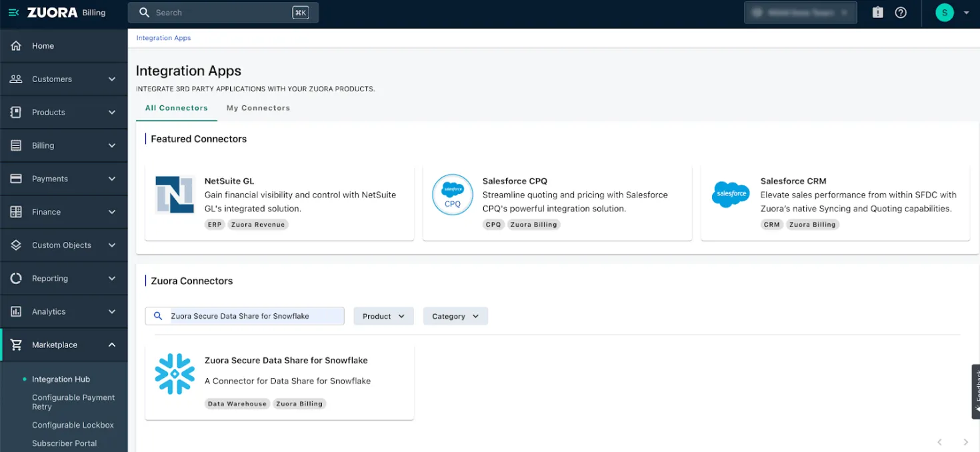The height and width of the screenshot is (452, 980).
Task: Select Subscriber Portal in the sidebar
Action: click(x=64, y=443)
